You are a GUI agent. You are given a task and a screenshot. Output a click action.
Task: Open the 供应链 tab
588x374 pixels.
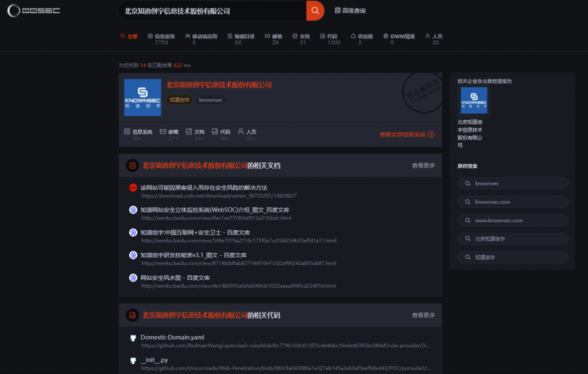point(362,39)
